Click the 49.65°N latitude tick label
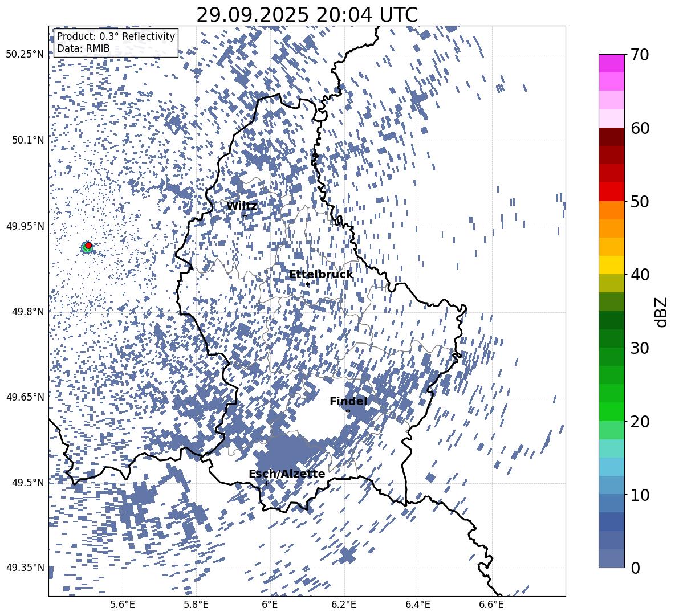The image size is (675, 616). (x=25, y=397)
